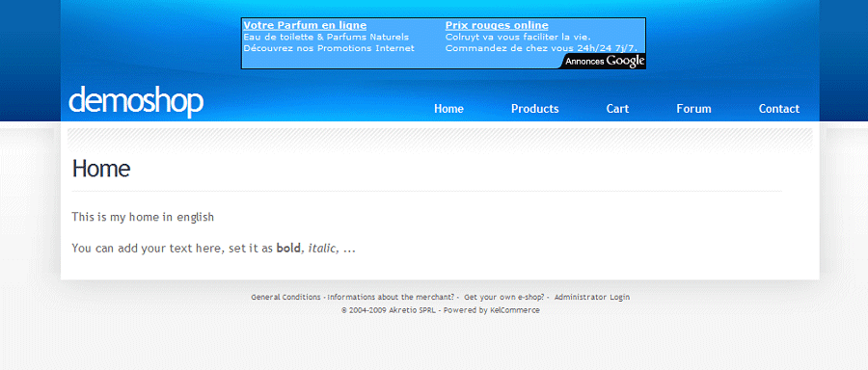Open the Products menu item
The height and width of the screenshot is (370, 868).
tap(534, 109)
